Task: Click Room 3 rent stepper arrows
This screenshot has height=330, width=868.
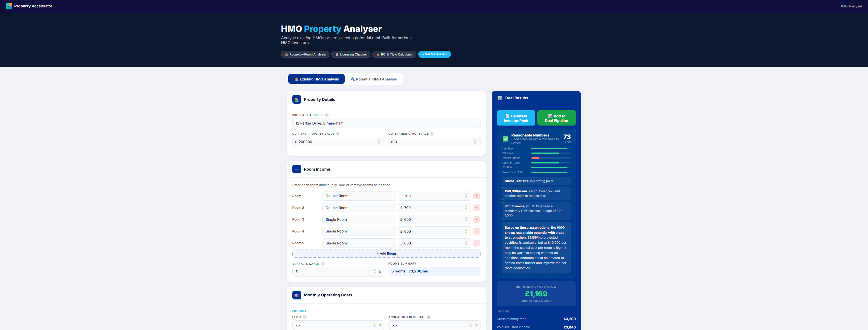Action: click(466, 219)
